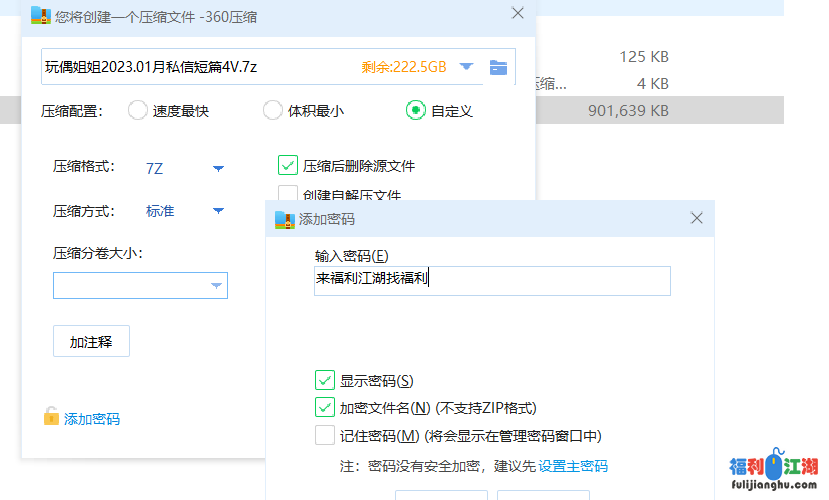
Task: Select the 自定义 configuration radio button
Action: (415, 111)
